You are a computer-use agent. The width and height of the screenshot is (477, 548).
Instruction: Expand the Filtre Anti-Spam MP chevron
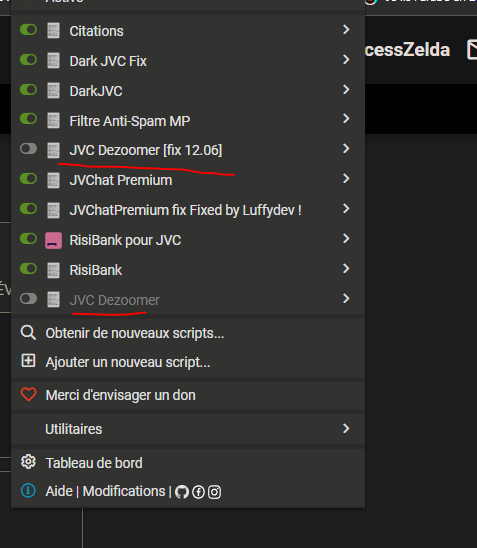346,119
